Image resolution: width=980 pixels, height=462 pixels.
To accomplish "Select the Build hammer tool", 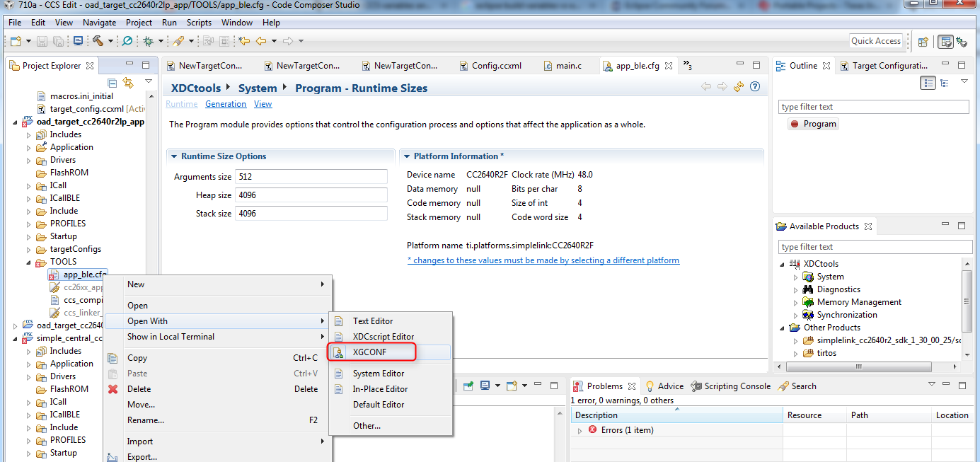I will tap(99, 40).
